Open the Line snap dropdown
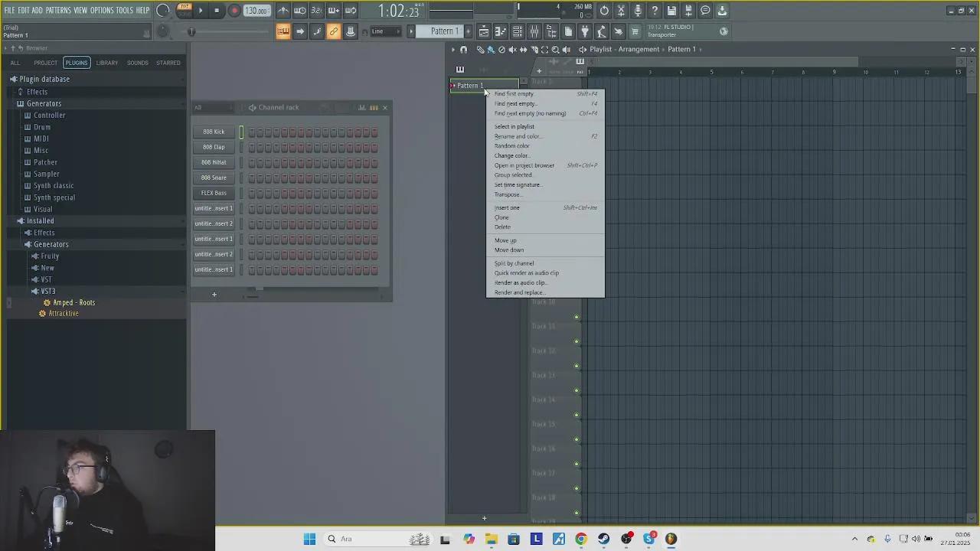 coord(386,31)
